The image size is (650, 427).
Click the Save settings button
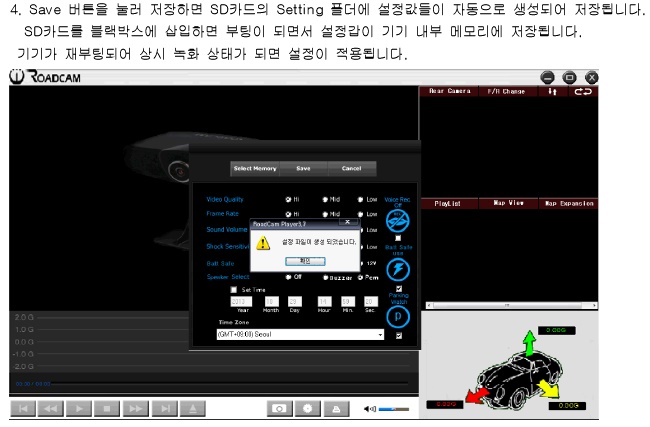(303, 168)
